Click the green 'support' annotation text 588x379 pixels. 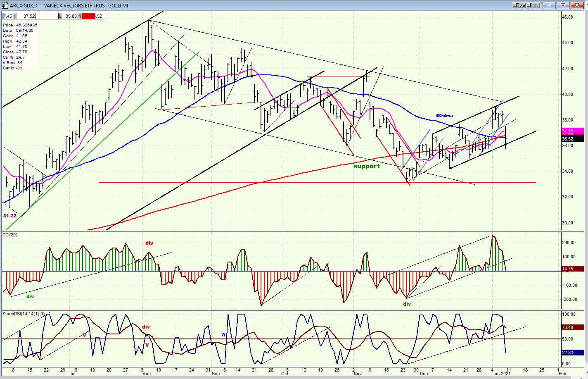tap(366, 166)
